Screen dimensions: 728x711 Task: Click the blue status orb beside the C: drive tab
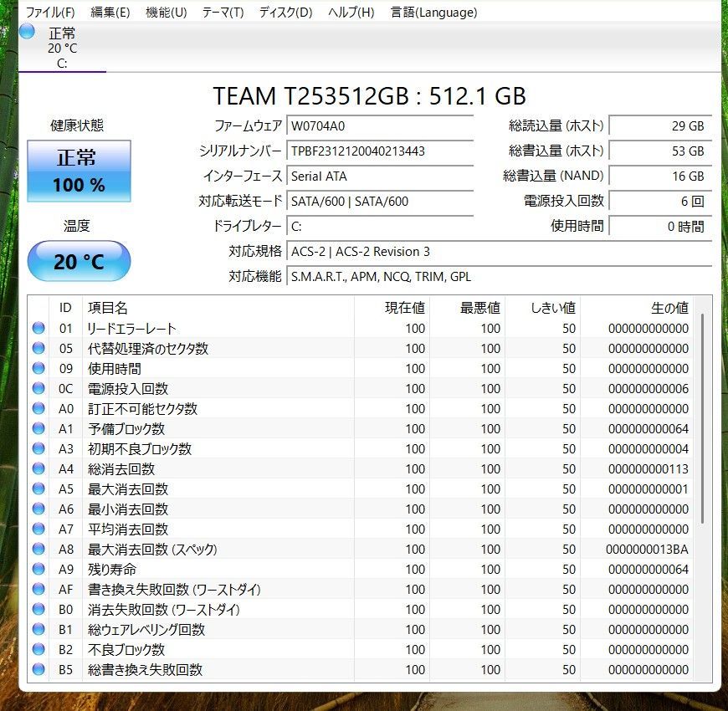click(x=28, y=32)
